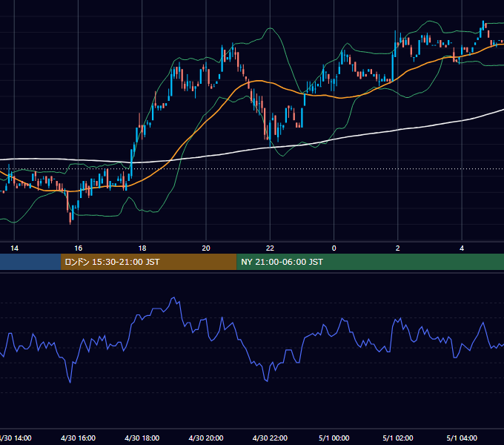The image size is (504, 445).
Task: Click the 4/30 20:00 date label
Action: 206,438
